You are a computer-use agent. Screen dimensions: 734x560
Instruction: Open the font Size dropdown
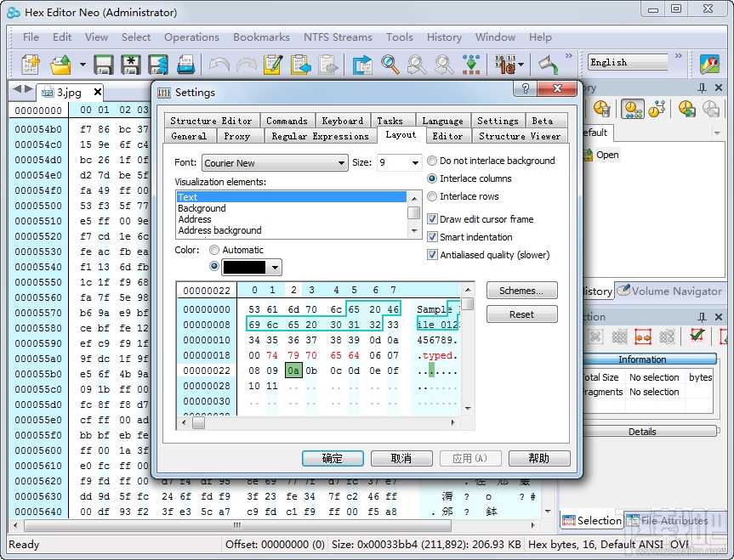[x=415, y=163]
